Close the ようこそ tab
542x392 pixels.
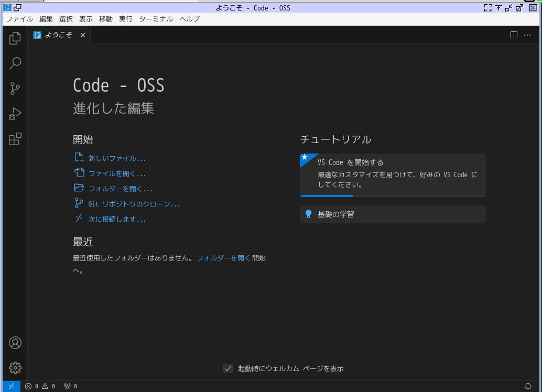click(x=83, y=35)
